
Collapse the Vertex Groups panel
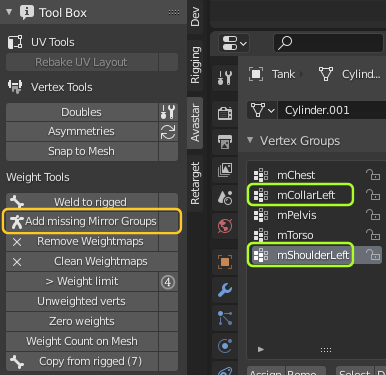[x=250, y=140]
